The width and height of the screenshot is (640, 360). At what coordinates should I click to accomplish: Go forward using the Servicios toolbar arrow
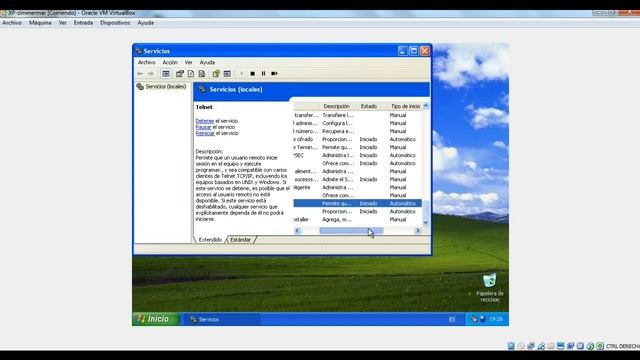tap(151, 73)
